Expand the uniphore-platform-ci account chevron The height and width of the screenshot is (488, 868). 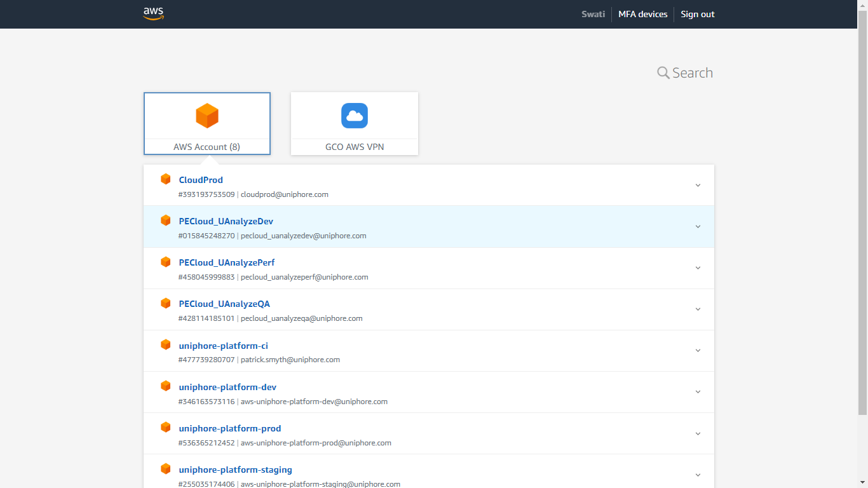point(698,351)
